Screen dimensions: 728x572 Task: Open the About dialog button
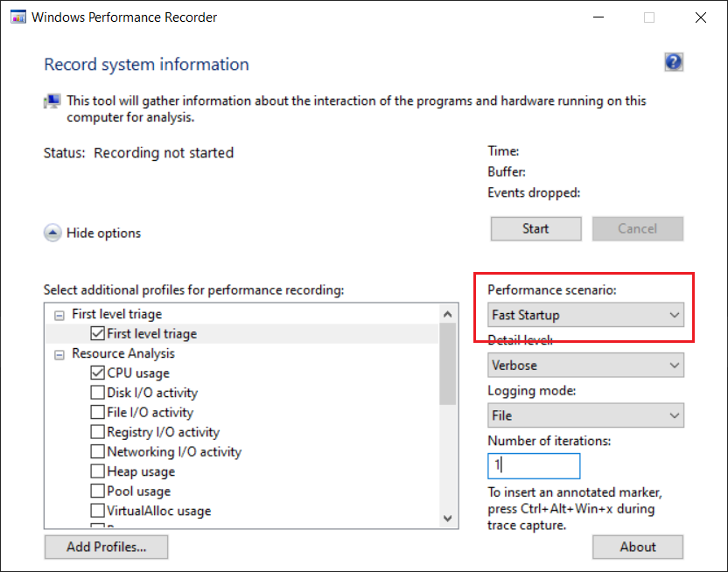tap(638, 547)
